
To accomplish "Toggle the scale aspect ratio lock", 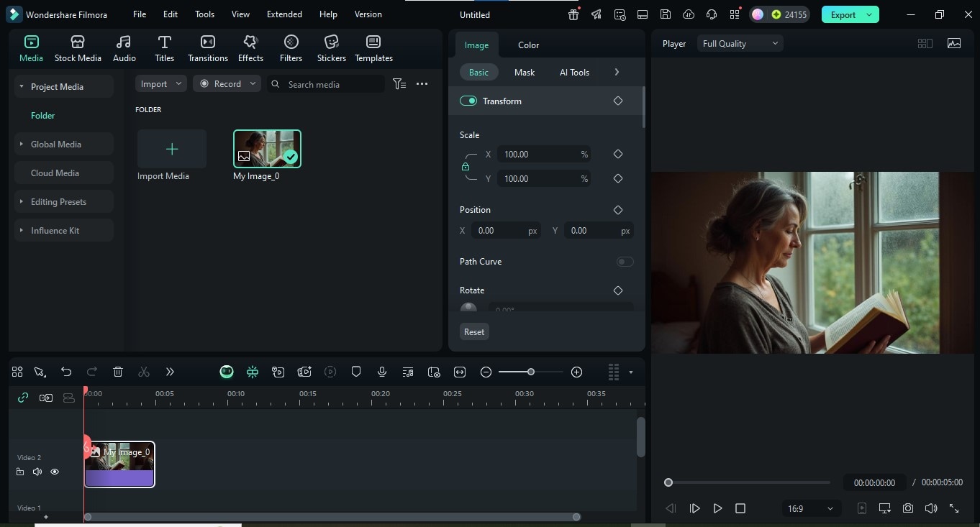I will (x=466, y=167).
